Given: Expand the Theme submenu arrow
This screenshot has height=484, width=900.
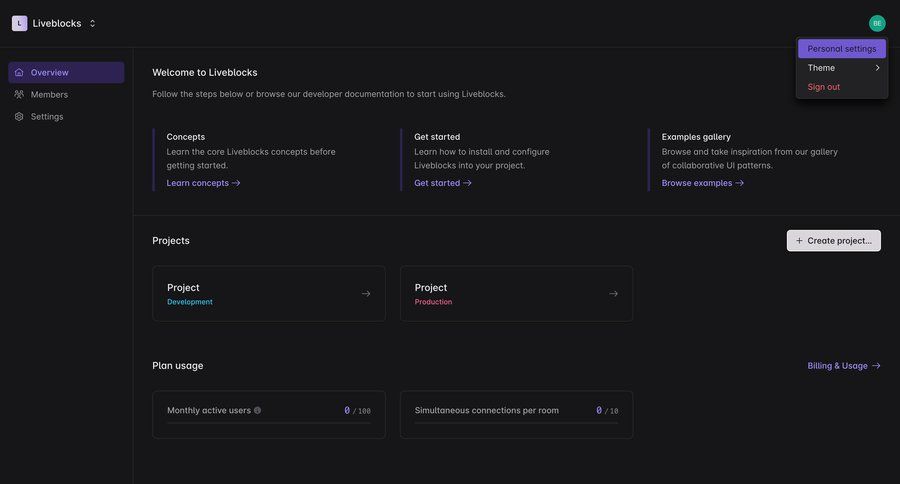Looking at the screenshot, I should coord(877,68).
